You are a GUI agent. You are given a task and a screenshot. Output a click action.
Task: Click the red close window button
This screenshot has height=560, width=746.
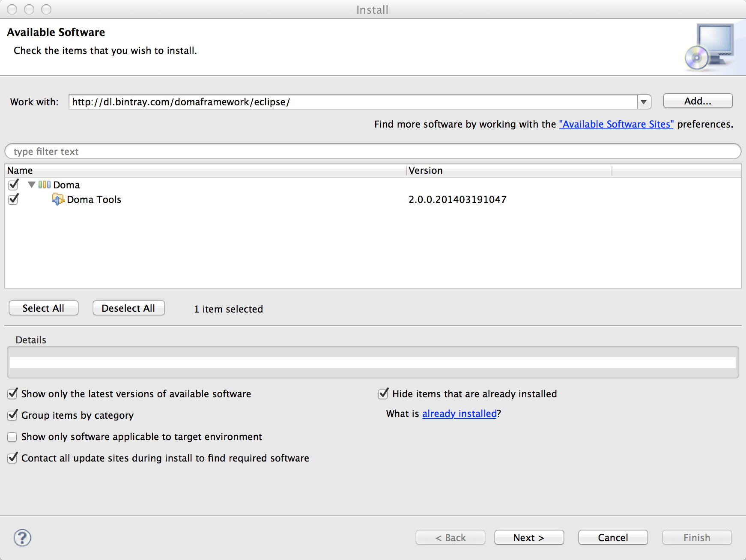click(12, 9)
